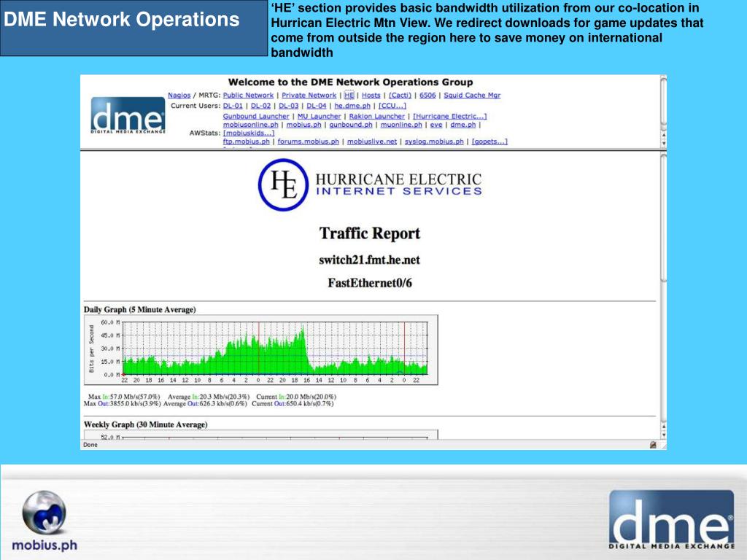Click the 'Daily Graph (5 Minute Average)' label
Viewport: 747px width, 560px height.
(x=139, y=309)
